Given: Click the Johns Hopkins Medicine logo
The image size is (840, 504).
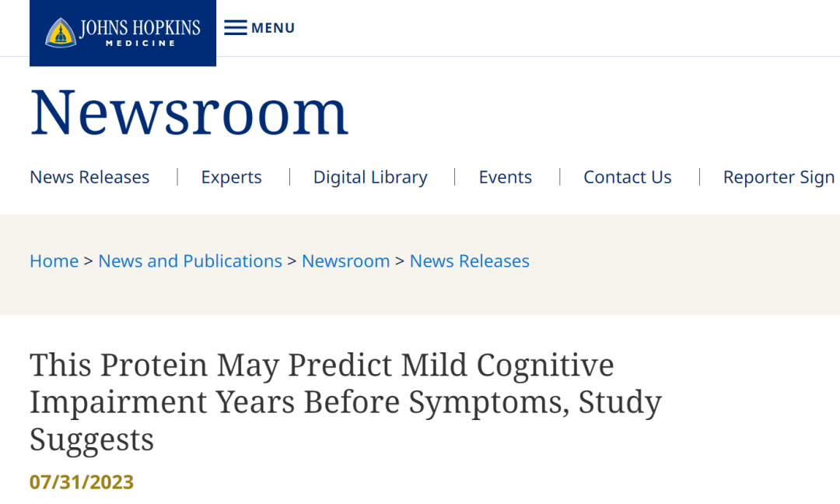Looking at the screenshot, I should click(x=123, y=33).
